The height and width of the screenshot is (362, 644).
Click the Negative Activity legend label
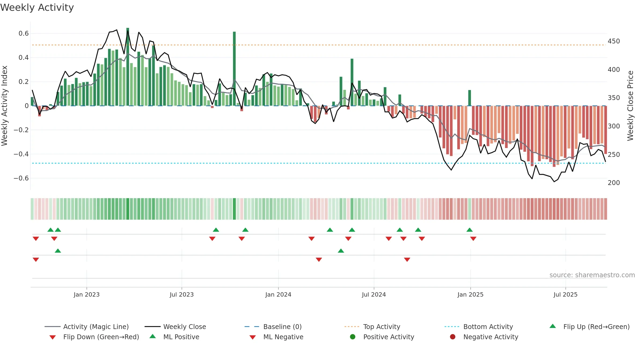pos(491,337)
